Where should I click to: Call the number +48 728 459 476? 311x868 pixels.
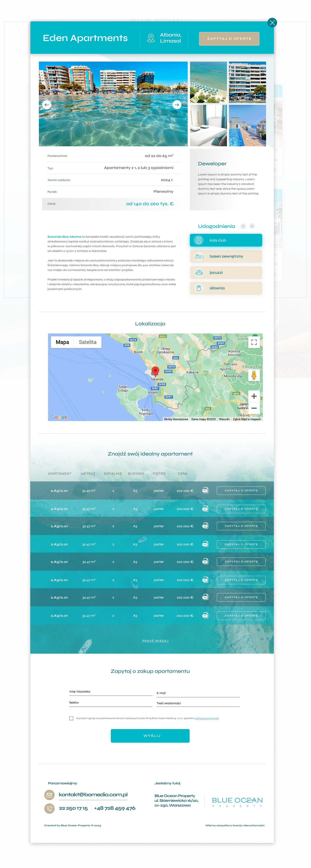114,808
